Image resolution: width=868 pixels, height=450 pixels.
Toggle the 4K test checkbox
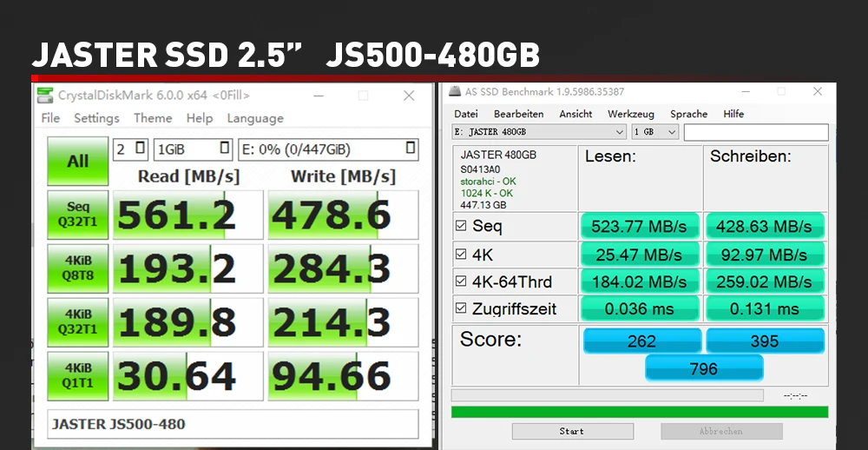[461, 254]
